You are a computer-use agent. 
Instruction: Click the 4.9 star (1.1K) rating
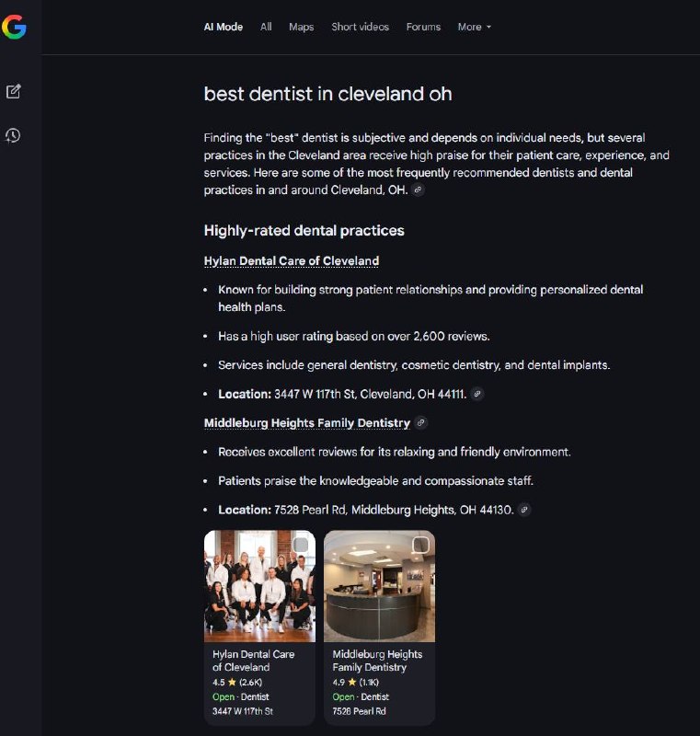click(356, 682)
